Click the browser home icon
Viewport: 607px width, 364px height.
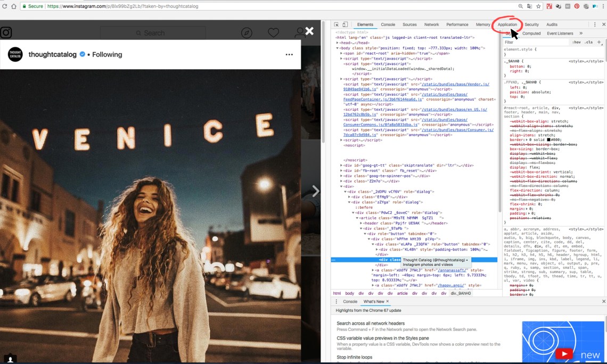coord(13,6)
